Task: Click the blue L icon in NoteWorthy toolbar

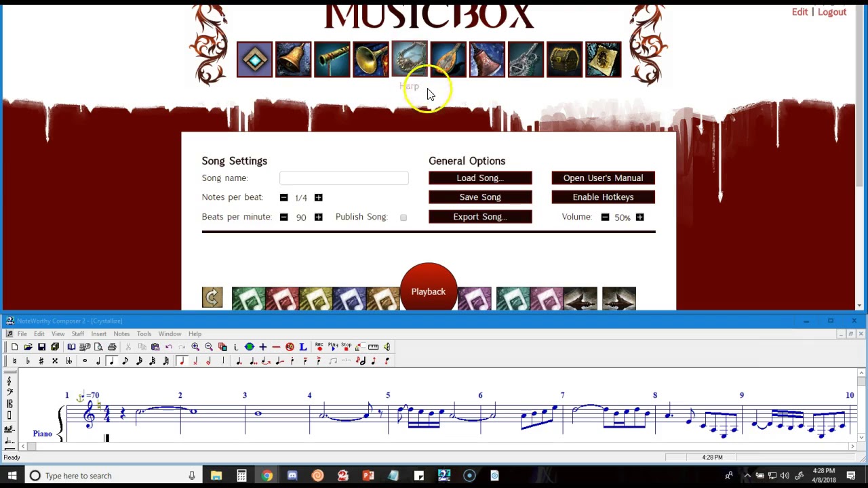Action: (302, 347)
